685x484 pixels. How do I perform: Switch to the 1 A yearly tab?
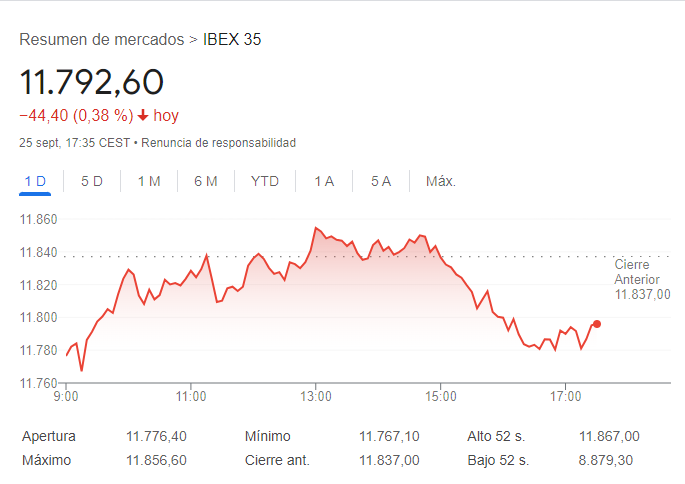coord(324,181)
